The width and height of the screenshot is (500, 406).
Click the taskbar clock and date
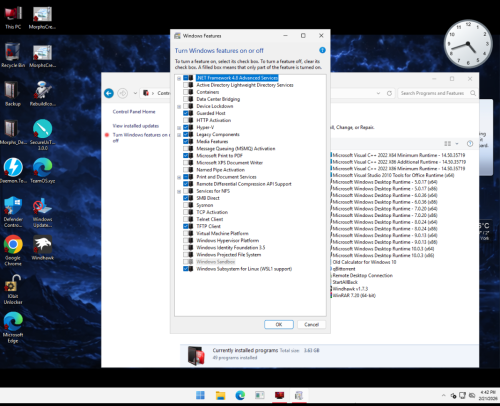tap(488, 395)
